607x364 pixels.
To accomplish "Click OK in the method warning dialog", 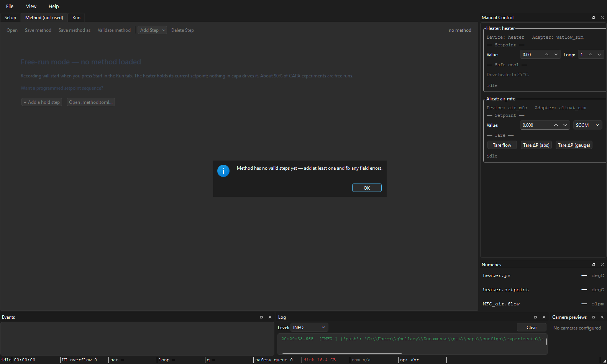I will [367, 188].
